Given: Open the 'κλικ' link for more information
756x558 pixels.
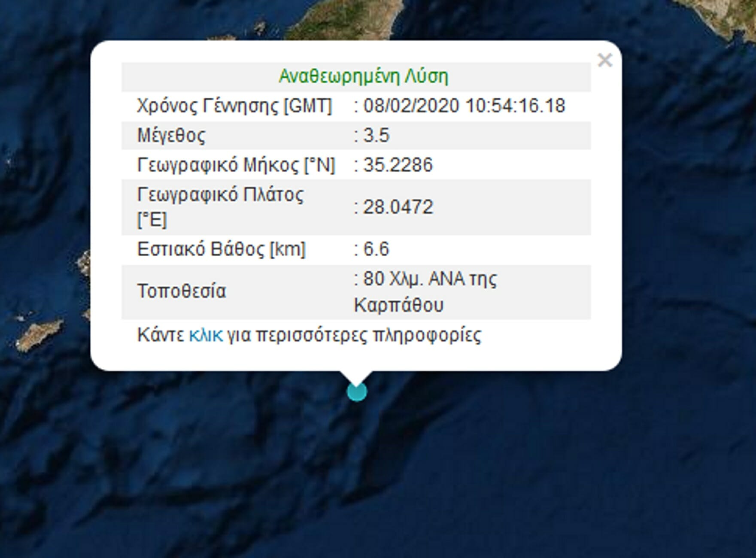Looking at the screenshot, I should click(206, 335).
